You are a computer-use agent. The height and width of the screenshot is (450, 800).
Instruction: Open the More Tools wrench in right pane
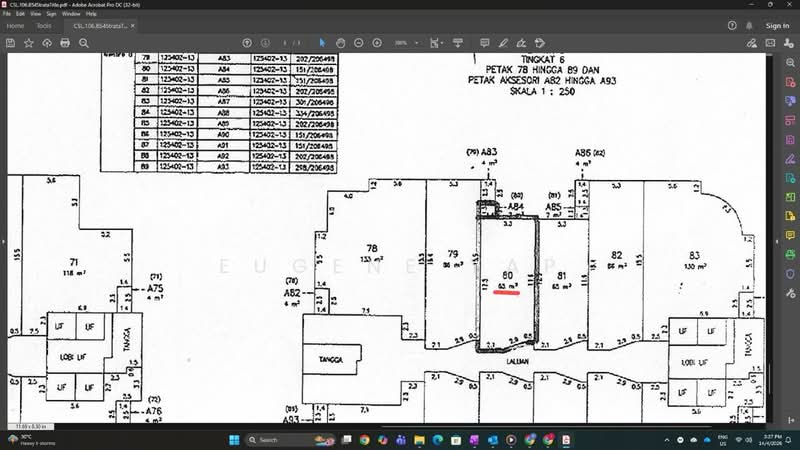point(790,293)
